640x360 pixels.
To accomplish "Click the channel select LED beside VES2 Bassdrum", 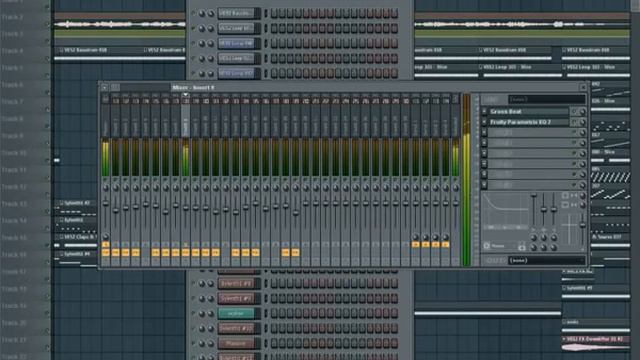I will [266, 13].
